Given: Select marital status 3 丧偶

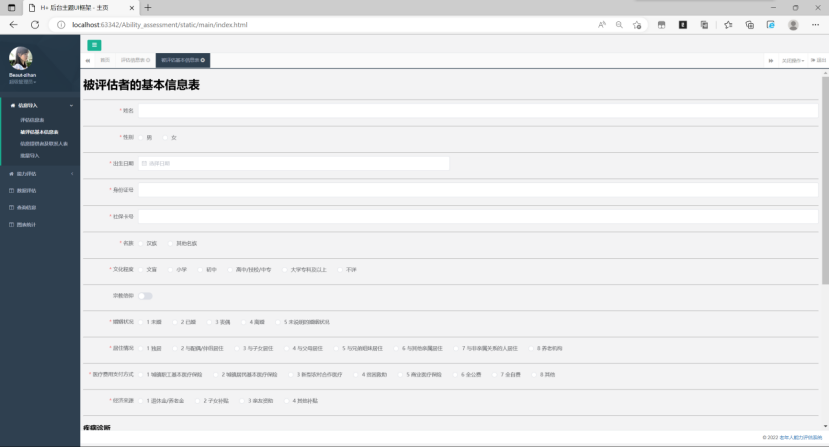Looking at the screenshot, I should pos(210,322).
